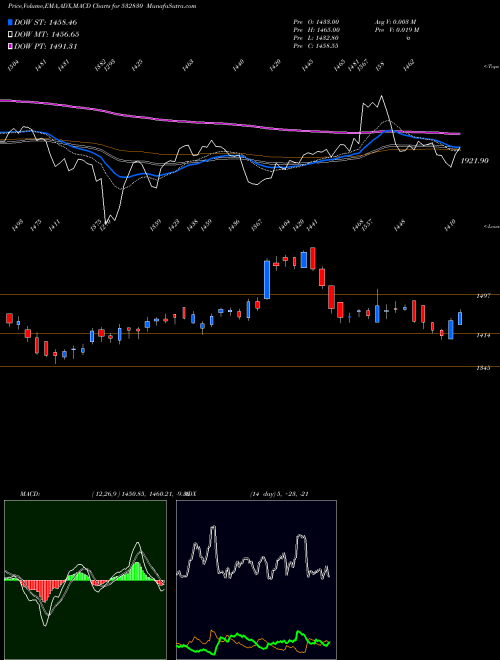
Task: Click the 'MACD:' panel heading
Action: [30, 494]
